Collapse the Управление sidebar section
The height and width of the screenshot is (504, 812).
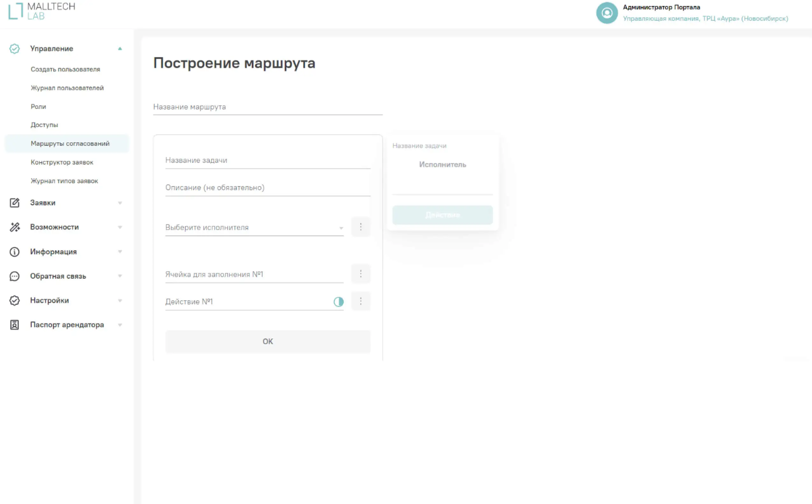[120, 49]
